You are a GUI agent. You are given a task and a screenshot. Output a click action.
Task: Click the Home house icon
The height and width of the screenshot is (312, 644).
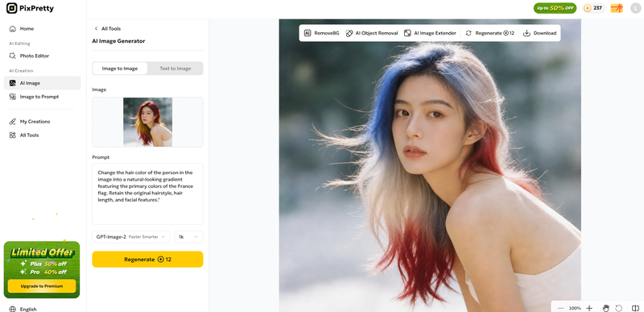(12, 29)
